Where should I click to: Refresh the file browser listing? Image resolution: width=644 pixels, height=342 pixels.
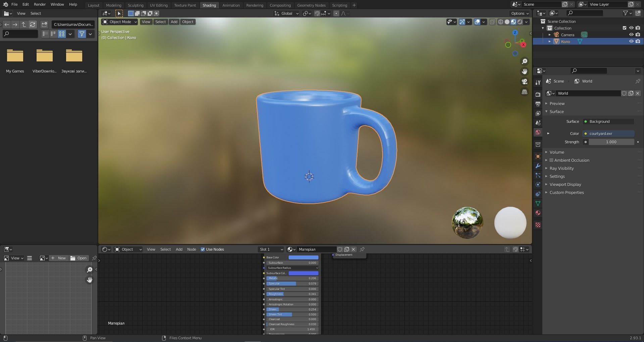point(33,25)
